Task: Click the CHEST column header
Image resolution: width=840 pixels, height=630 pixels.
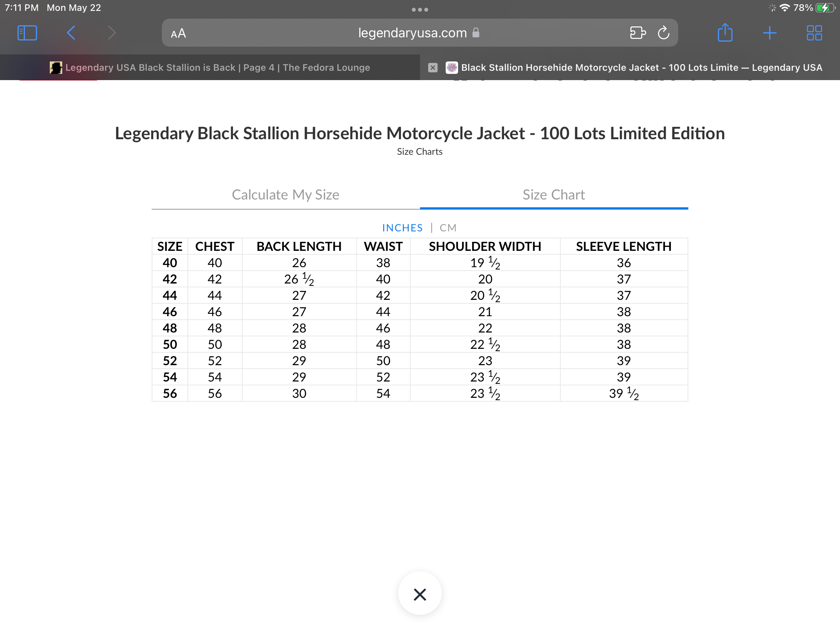Action: point(215,247)
